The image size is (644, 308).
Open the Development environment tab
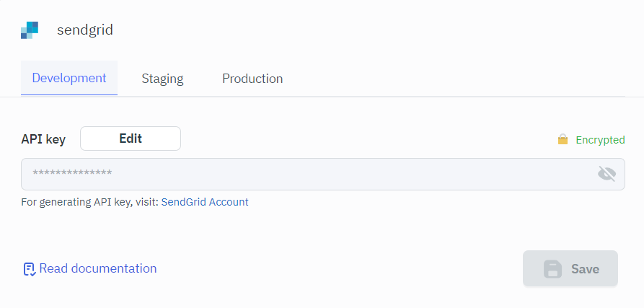[x=69, y=79]
